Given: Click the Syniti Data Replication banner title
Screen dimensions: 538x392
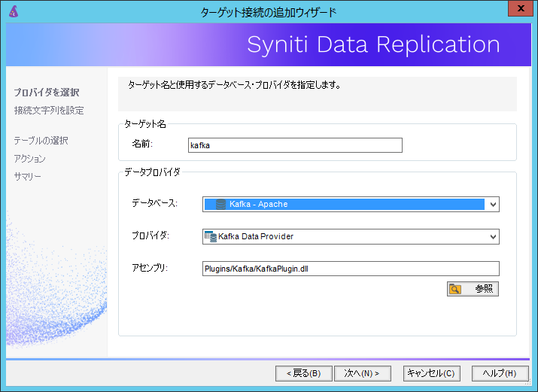Looking at the screenshot, I should 373,44.
